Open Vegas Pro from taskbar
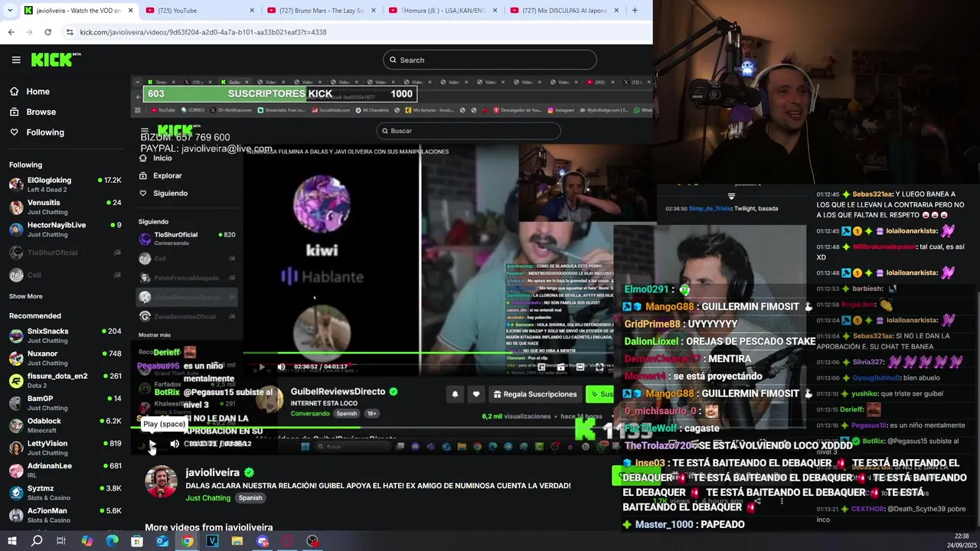 pyautogui.click(x=212, y=541)
